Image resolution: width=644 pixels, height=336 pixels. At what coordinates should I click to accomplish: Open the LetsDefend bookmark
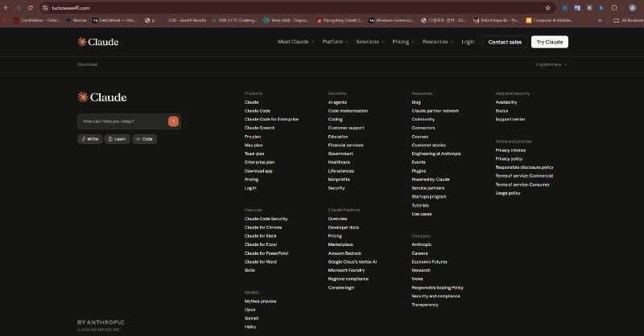[114, 20]
